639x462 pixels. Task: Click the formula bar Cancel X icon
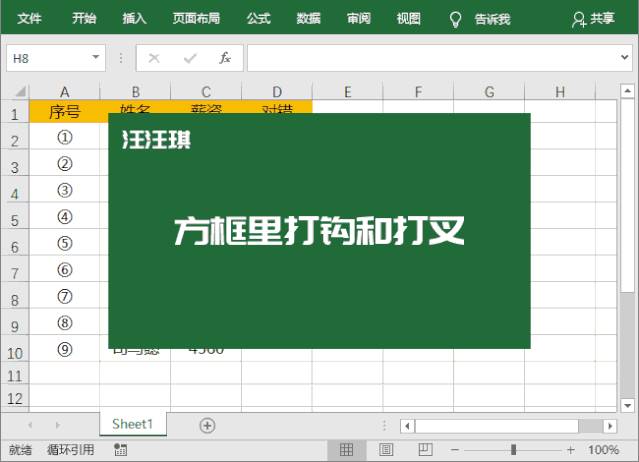(x=154, y=58)
